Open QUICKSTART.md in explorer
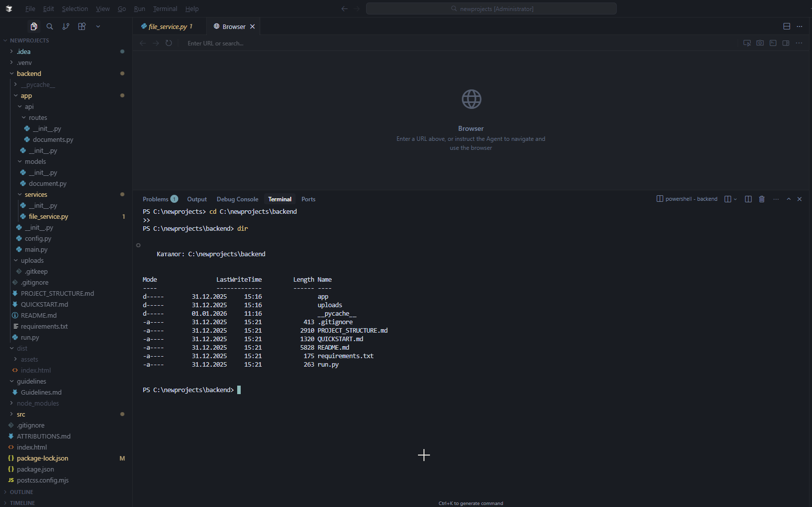 tap(66, 304)
